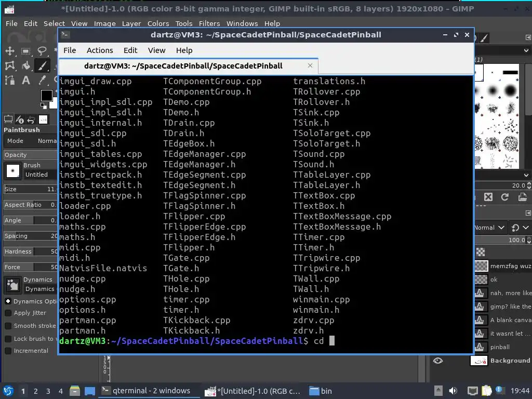
Task: Open the layer Mode Normal dropdown
Action: (x=489, y=228)
